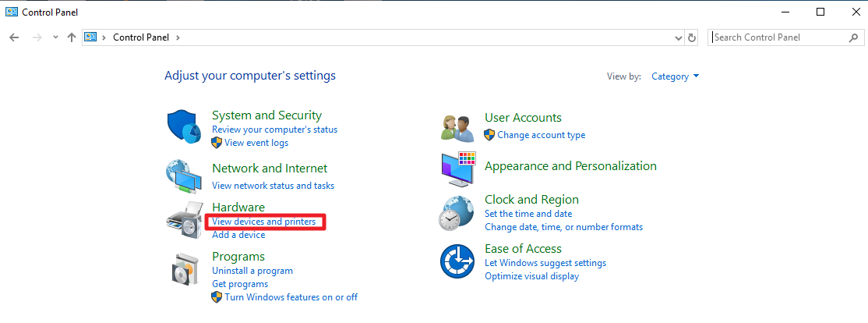This screenshot has width=868, height=323.
Task: Expand the chevron after Control Panel breadcrumb
Action: pos(178,37)
